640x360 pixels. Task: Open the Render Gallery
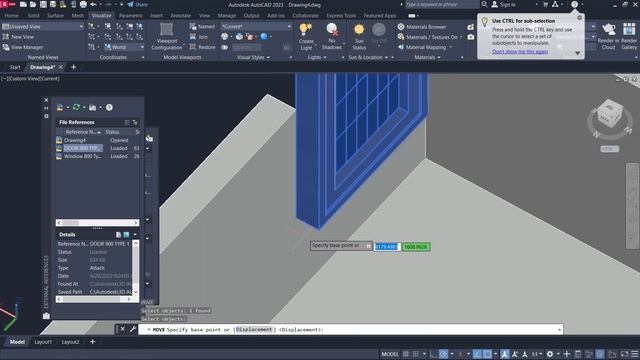(629, 37)
